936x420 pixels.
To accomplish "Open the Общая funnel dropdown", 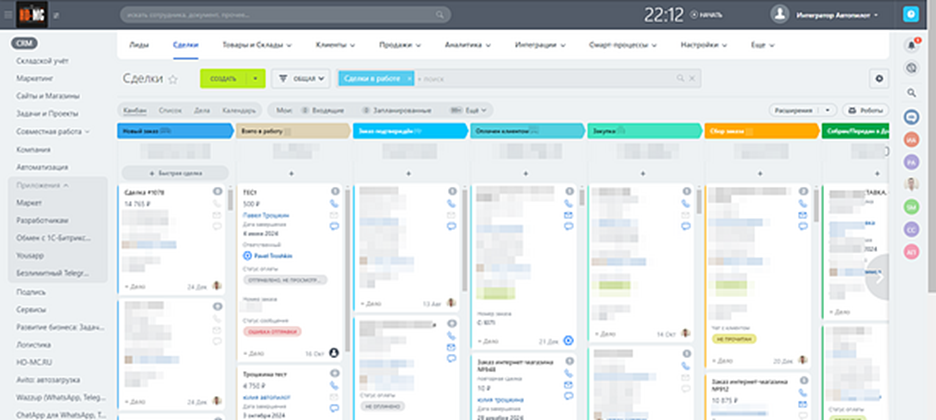I will pos(301,78).
